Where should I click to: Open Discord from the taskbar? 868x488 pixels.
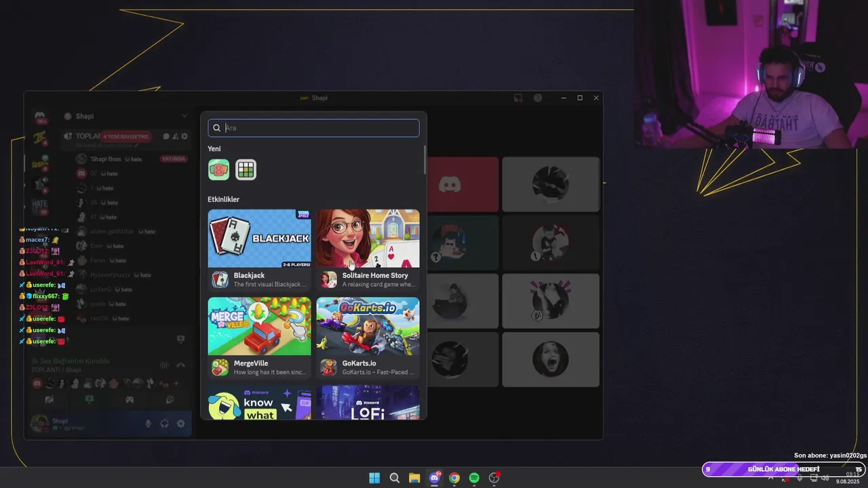click(x=435, y=478)
